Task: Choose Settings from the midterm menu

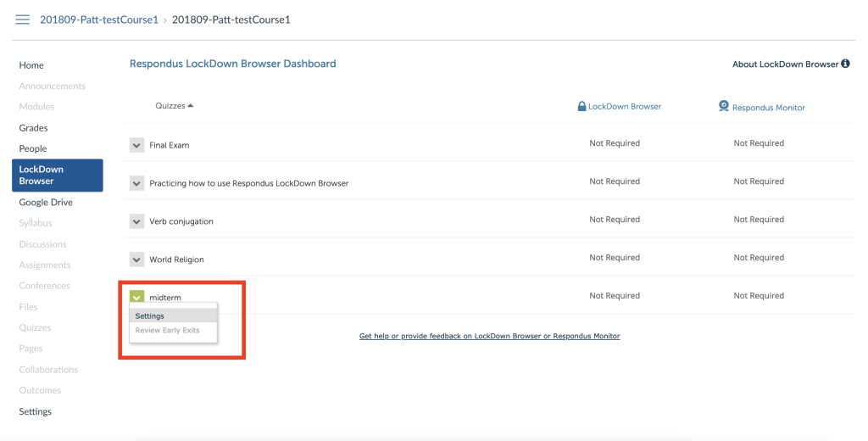Action: [173, 315]
